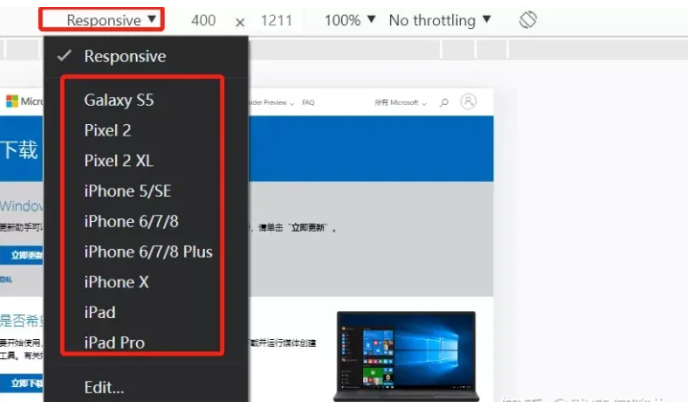The height and width of the screenshot is (402, 690).
Task: Open the 100% zoom dropdown
Action: tap(349, 20)
